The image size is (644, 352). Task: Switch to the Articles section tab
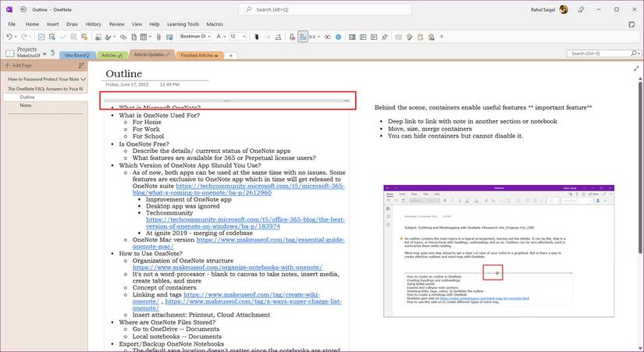[112, 55]
